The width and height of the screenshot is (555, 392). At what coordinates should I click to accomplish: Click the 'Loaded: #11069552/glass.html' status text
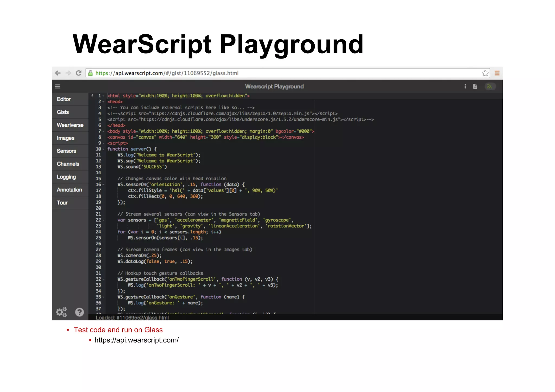132,318
